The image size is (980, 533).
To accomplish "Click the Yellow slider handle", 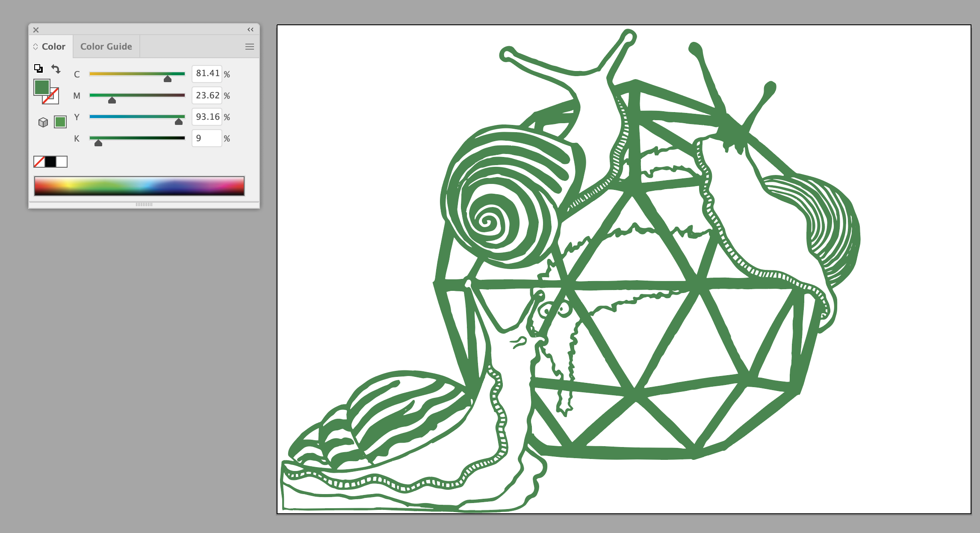I will coord(179,122).
